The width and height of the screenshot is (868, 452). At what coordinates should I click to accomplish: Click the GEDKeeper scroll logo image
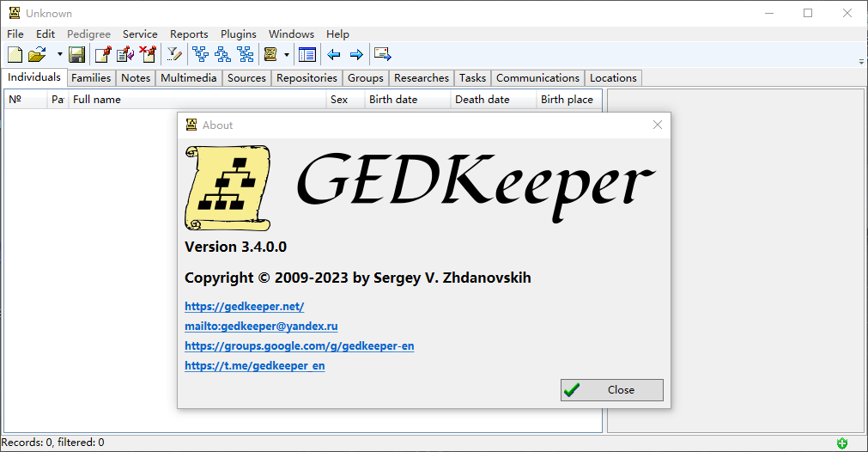(x=228, y=188)
